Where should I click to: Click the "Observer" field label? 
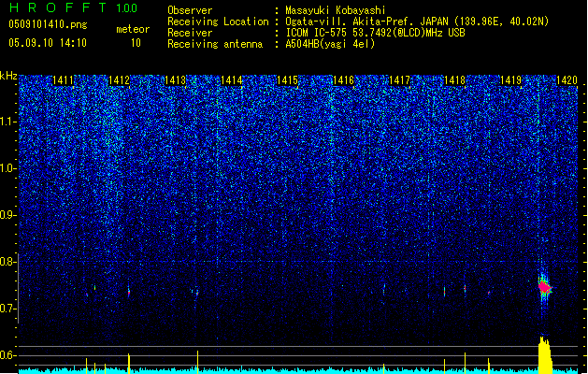(190, 10)
